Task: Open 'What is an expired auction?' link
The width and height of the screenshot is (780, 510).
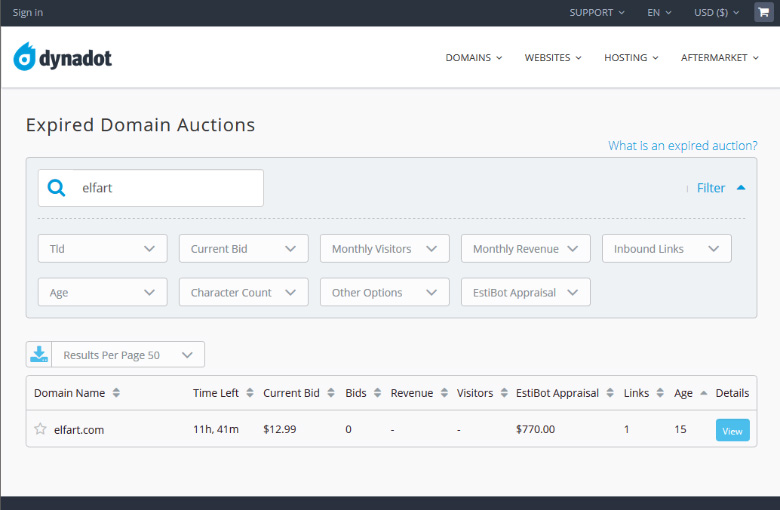Action: [x=682, y=146]
